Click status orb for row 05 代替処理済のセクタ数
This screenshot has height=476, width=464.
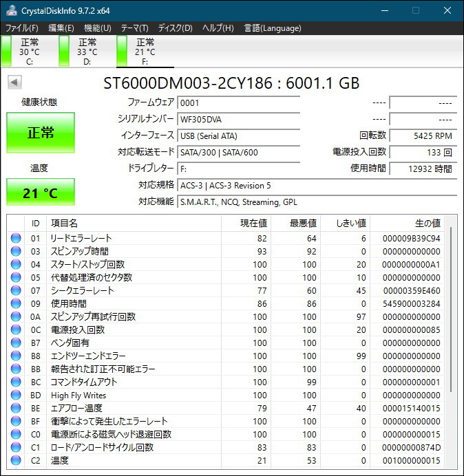pos(16,277)
